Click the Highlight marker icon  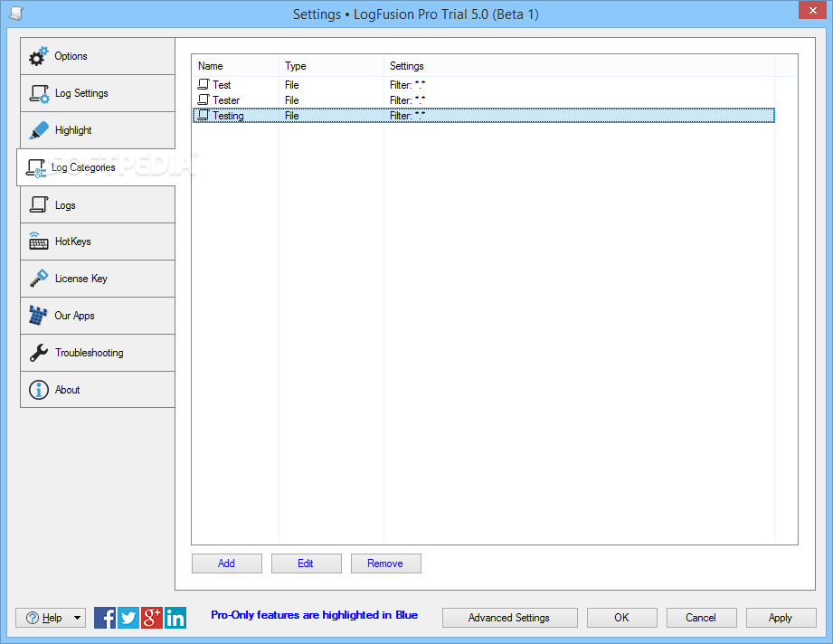39,131
